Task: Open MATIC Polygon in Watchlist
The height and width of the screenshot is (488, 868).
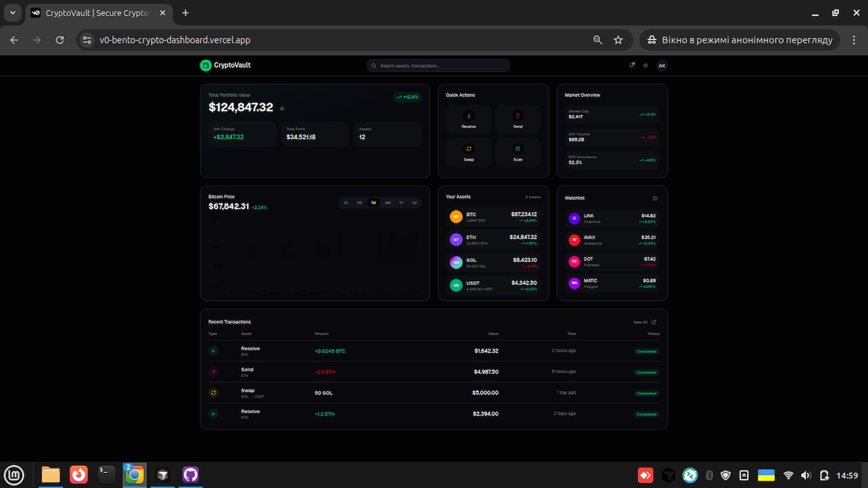Action: click(x=612, y=283)
